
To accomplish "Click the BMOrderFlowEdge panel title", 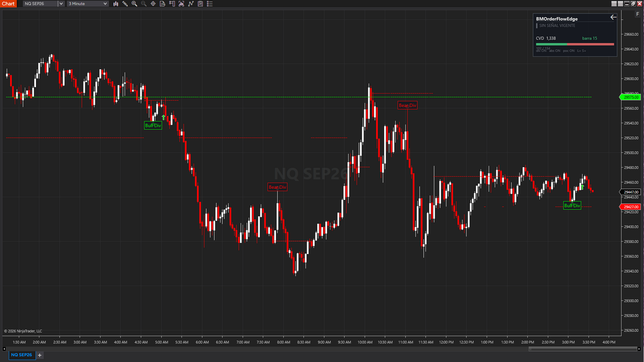I will (557, 19).
